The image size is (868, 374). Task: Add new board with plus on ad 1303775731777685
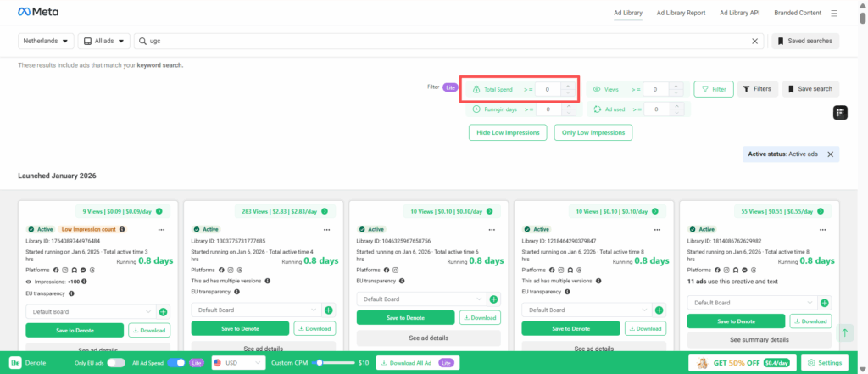click(328, 310)
